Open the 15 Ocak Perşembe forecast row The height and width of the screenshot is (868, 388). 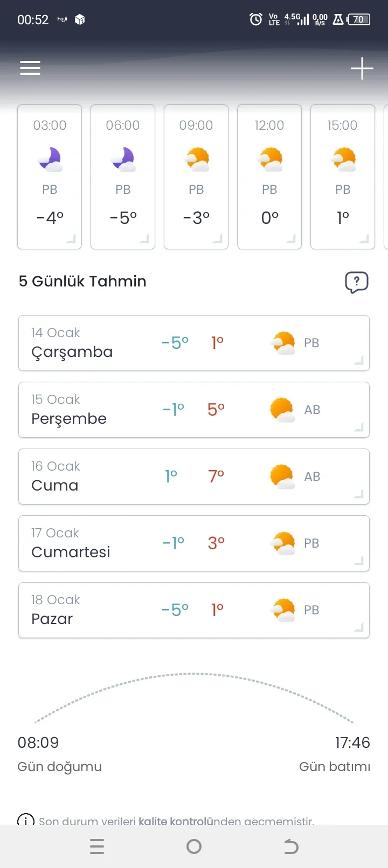194,410
